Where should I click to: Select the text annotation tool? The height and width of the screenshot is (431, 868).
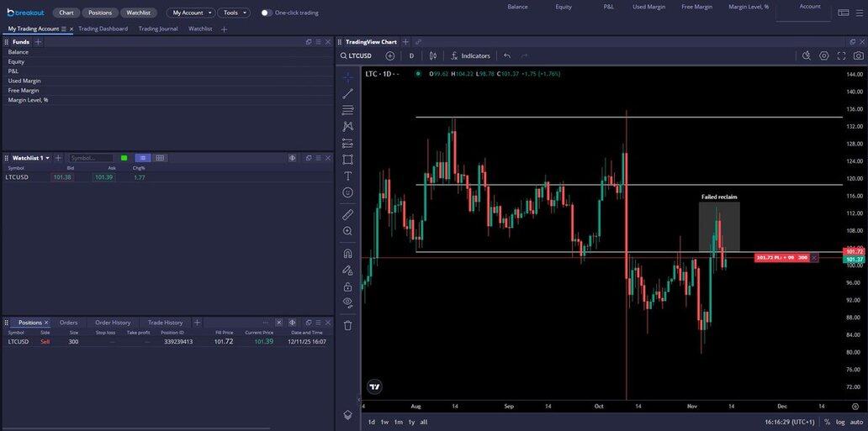347,176
